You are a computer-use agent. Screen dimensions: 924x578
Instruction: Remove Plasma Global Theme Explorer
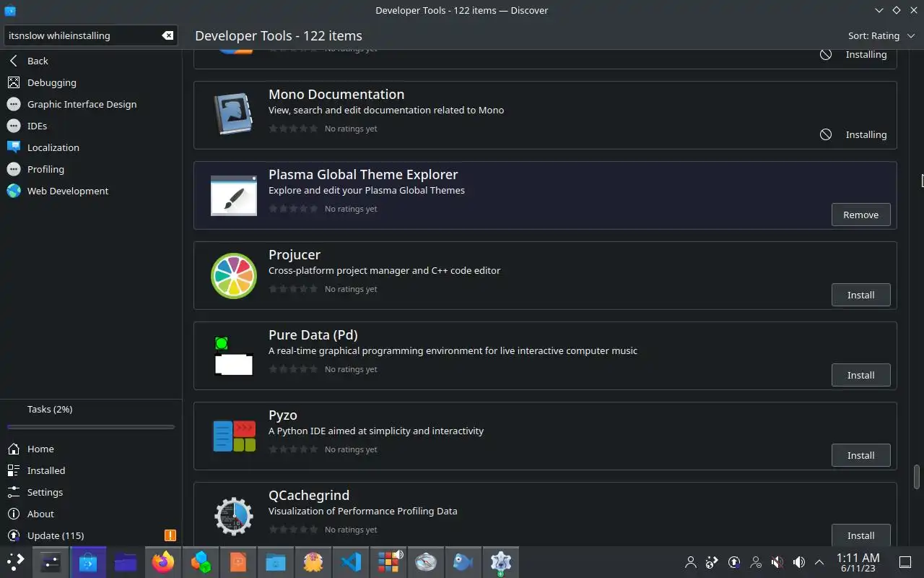[860, 215]
